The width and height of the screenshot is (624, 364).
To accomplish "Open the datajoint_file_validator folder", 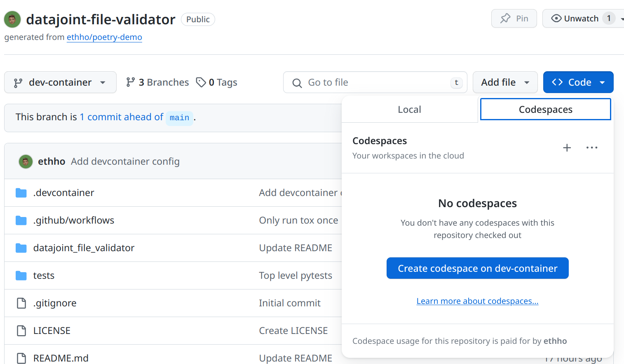I will (x=84, y=248).
